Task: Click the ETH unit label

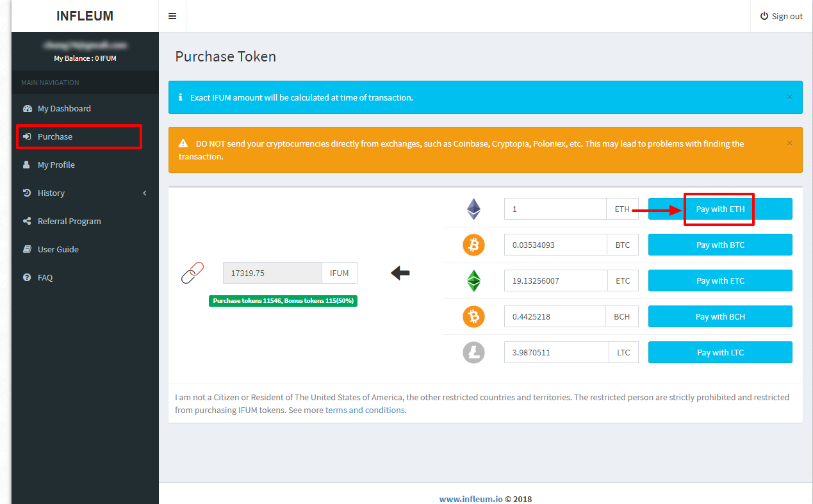Action: [x=622, y=209]
